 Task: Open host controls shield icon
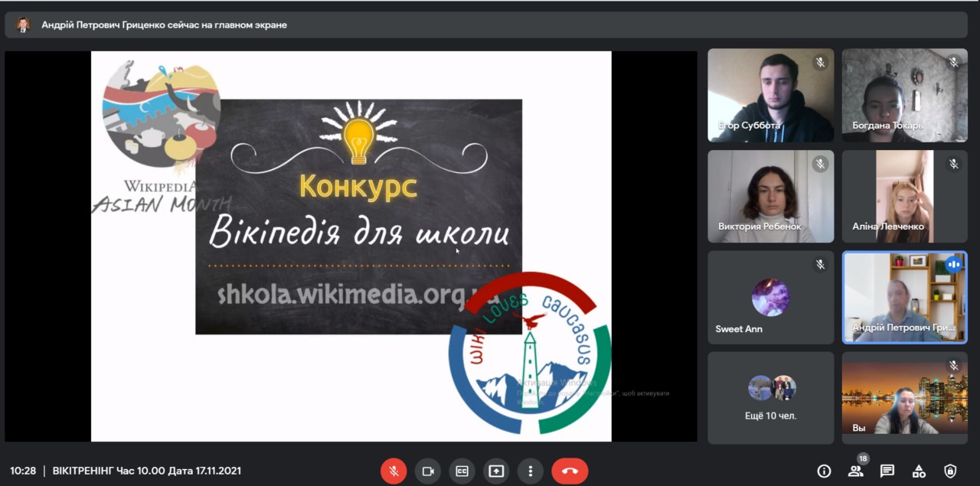click(x=950, y=471)
